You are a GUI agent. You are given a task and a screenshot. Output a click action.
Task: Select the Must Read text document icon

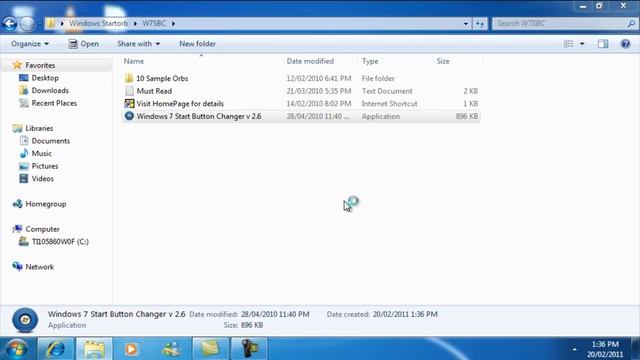click(129, 91)
